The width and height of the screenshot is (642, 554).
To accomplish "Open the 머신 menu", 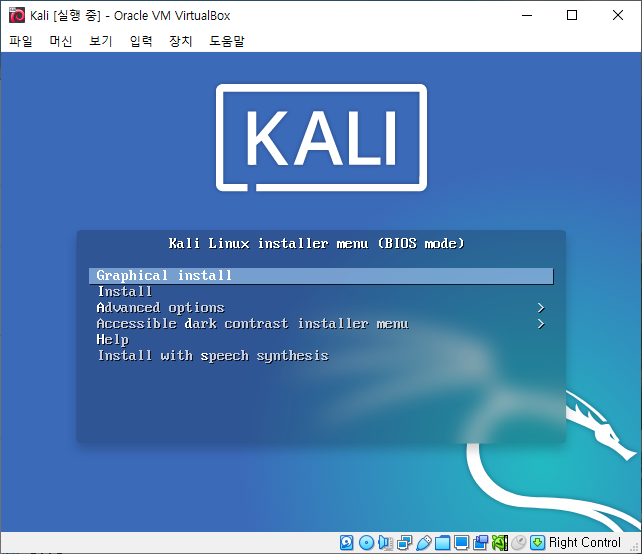I will click(61, 41).
